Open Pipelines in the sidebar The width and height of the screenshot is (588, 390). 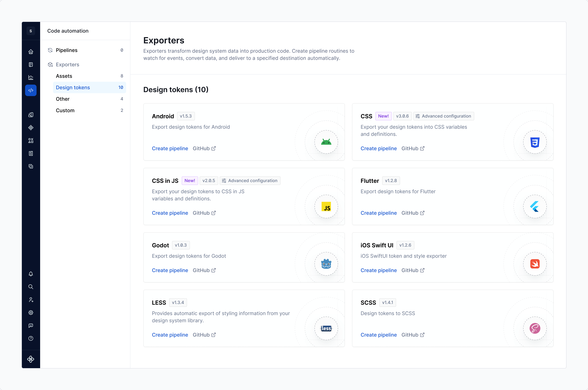[x=67, y=50]
